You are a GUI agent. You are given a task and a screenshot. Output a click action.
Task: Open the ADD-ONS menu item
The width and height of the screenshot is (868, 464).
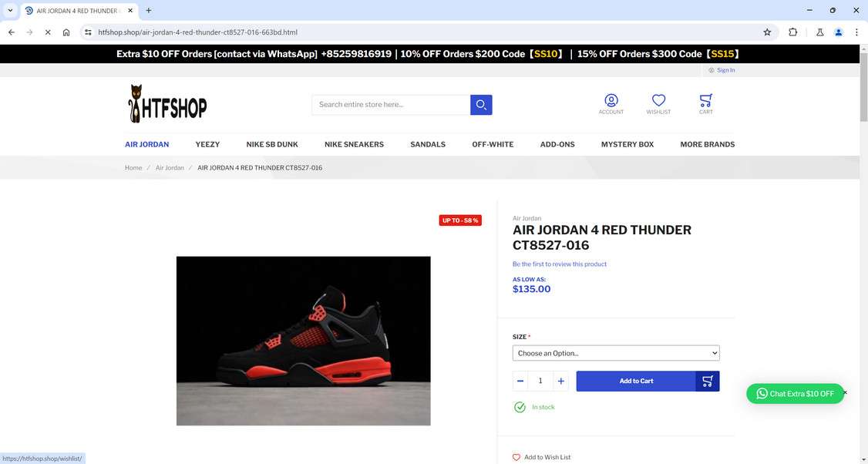(557, 144)
